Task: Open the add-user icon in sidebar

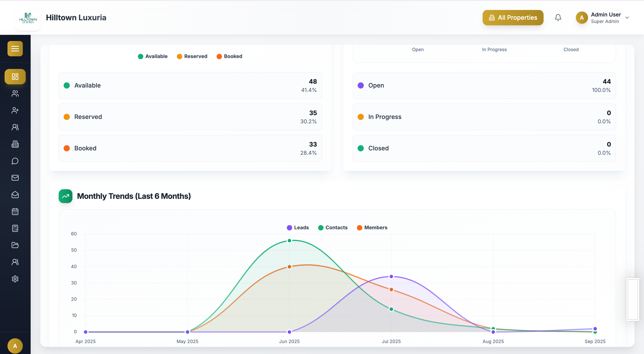Action: tap(15, 110)
